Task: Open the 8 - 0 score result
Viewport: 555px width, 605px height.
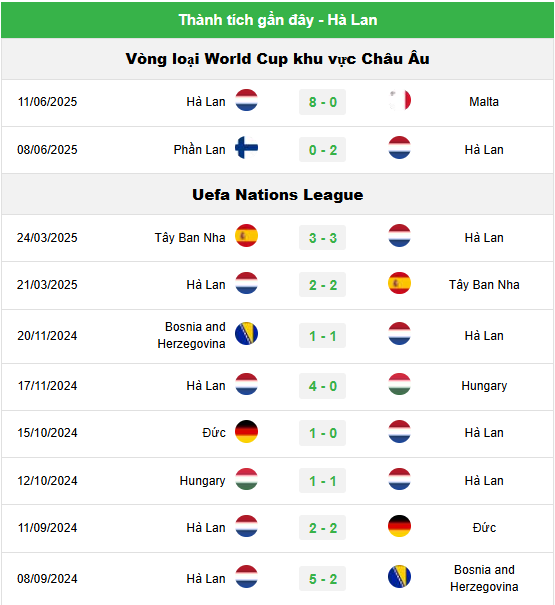Action: 323,102
